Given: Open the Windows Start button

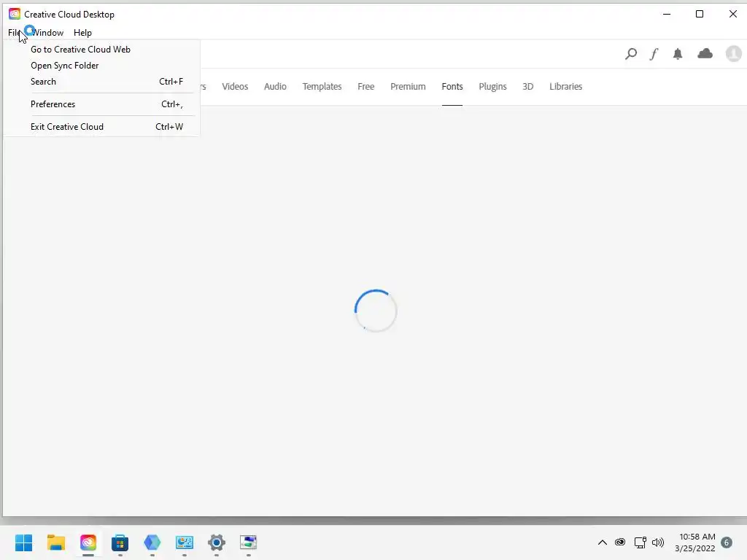Looking at the screenshot, I should [24, 542].
